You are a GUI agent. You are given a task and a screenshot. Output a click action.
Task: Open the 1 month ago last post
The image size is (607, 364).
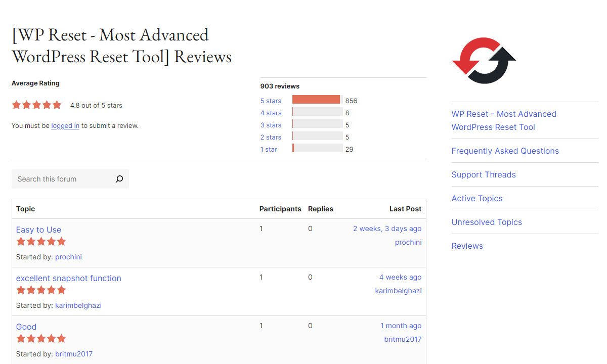pos(401,326)
